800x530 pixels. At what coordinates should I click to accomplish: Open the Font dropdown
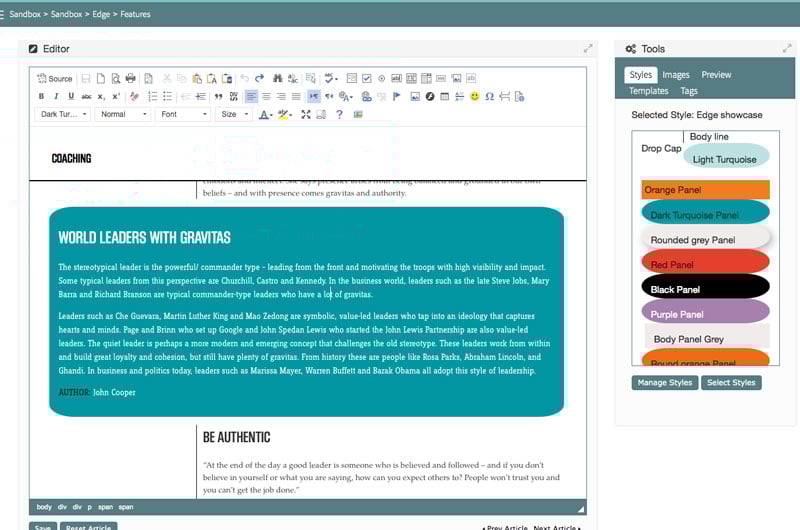click(x=183, y=114)
